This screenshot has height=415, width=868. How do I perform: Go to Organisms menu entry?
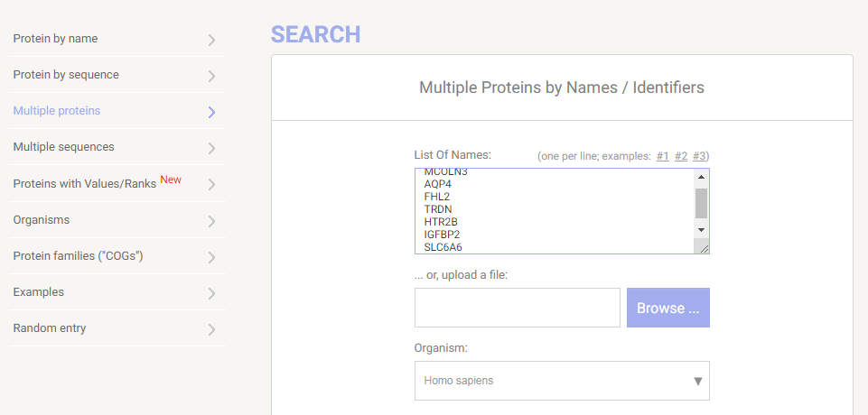42,220
